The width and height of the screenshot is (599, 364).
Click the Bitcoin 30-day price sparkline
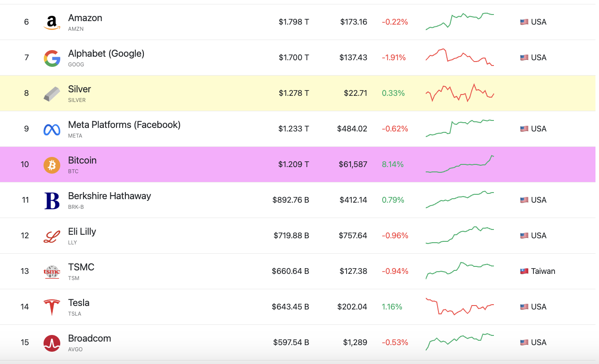click(460, 164)
